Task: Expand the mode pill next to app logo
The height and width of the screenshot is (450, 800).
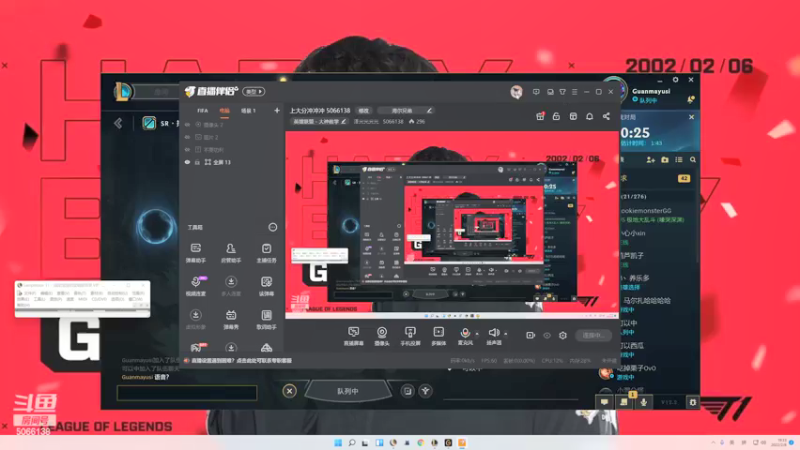Action: [254, 92]
